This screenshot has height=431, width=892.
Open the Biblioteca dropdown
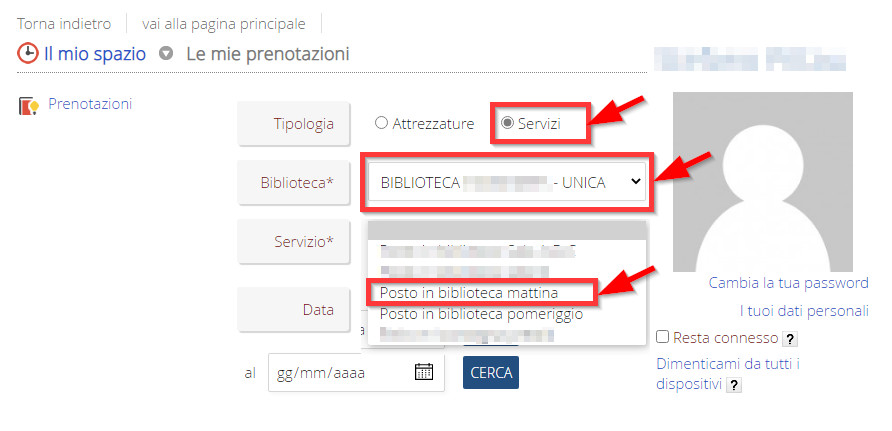tap(506, 182)
